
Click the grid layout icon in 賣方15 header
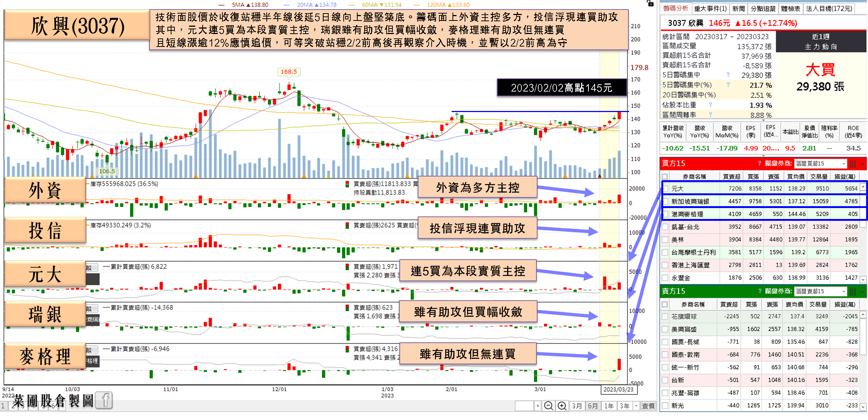(853, 291)
